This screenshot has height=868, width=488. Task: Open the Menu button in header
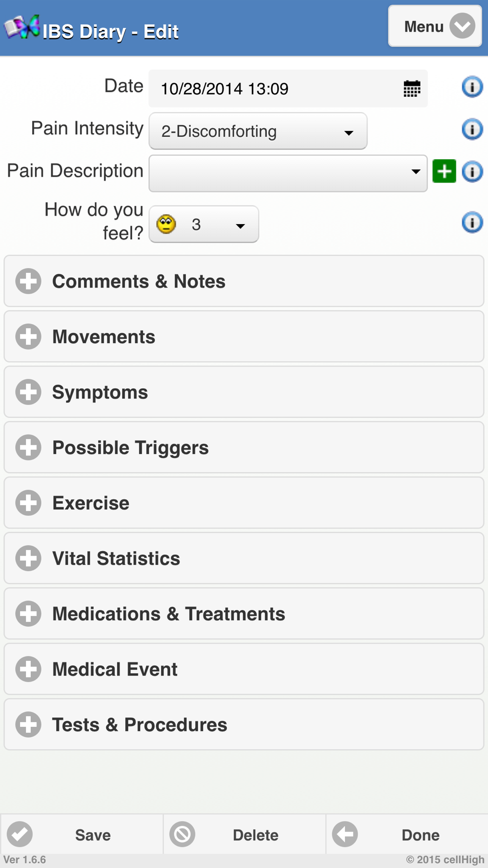(434, 26)
